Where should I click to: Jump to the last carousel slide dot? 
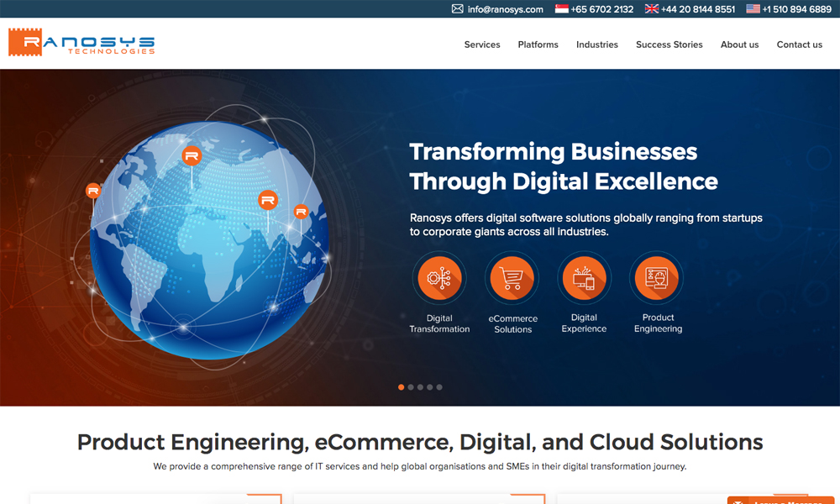(439, 387)
